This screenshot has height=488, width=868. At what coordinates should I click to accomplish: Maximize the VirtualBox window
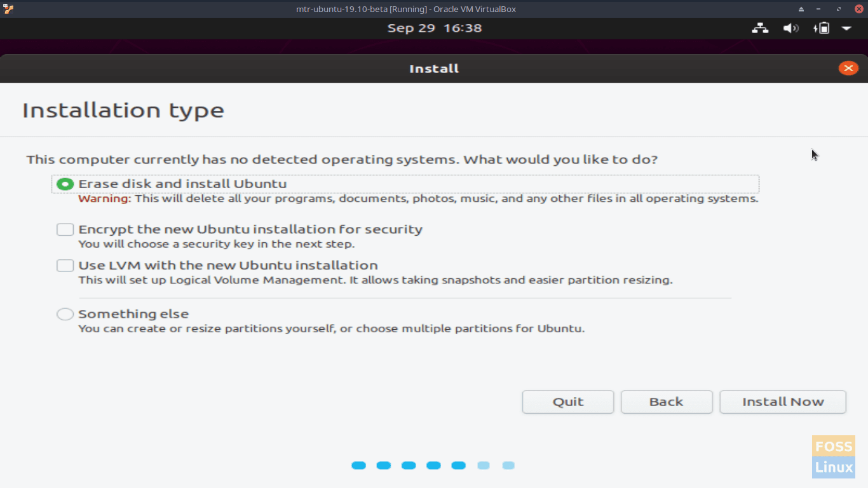click(839, 9)
